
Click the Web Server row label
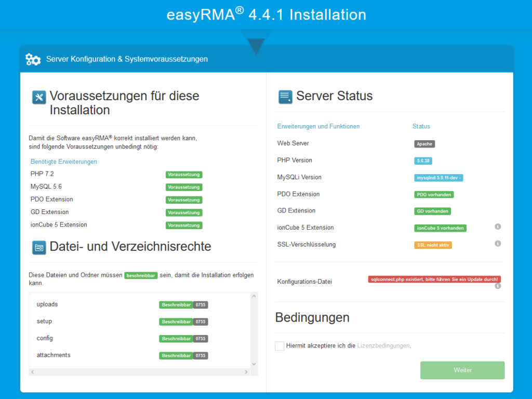293,143
